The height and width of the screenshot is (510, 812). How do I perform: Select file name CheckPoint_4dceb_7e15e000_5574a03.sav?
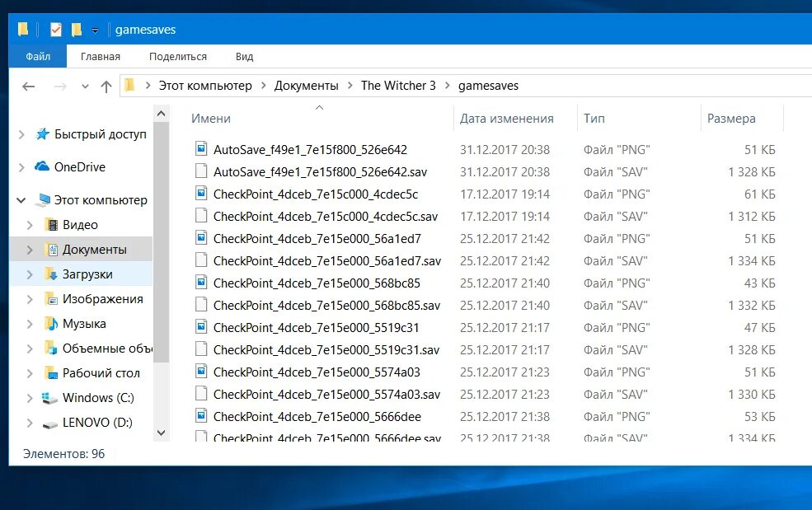pos(326,395)
